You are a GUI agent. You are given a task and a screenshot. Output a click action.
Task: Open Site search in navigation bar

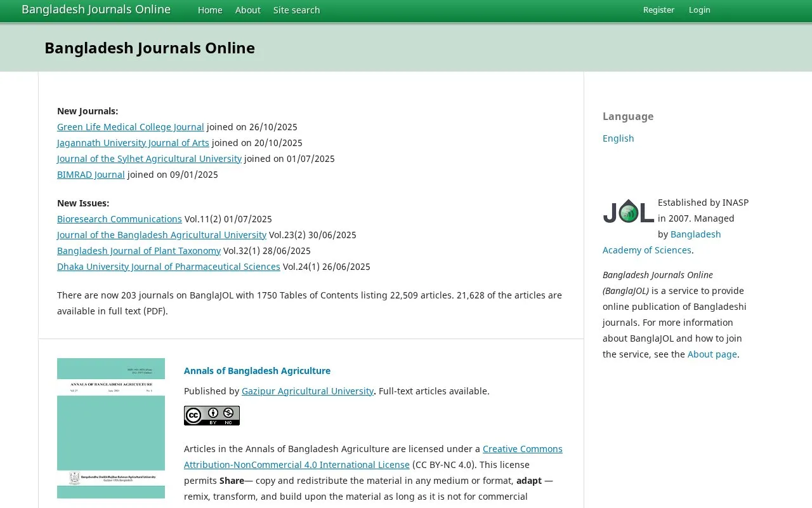point(296,10)
